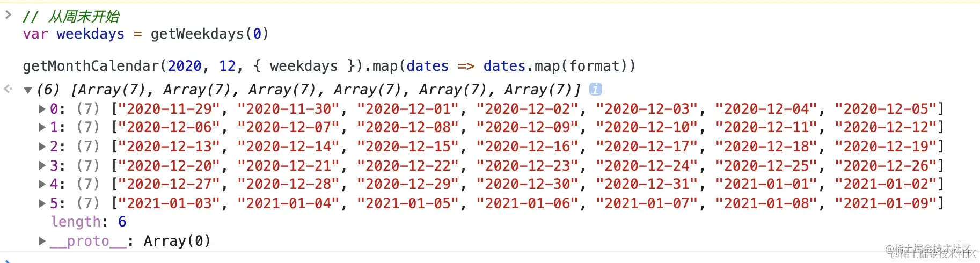Click the date string "2021-01-09"
Image resolution: width=980 pixels, height=263 pixels.
pos(886,203)
